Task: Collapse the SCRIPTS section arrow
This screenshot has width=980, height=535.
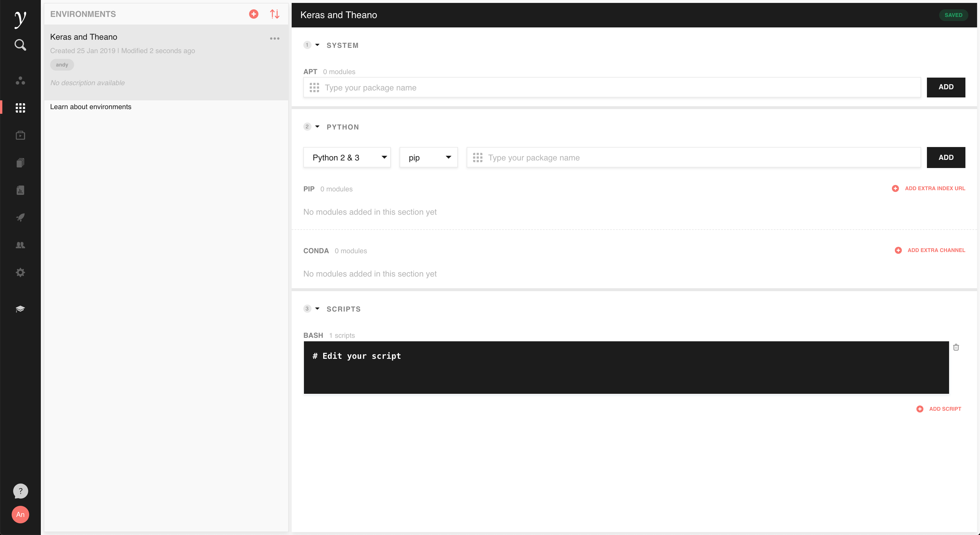Action: [317, 309]
